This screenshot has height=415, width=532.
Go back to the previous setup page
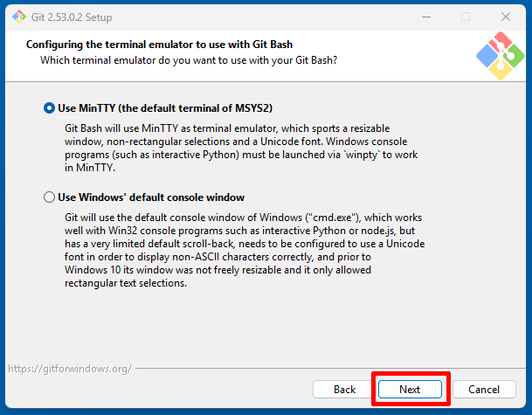coord(344,389)
